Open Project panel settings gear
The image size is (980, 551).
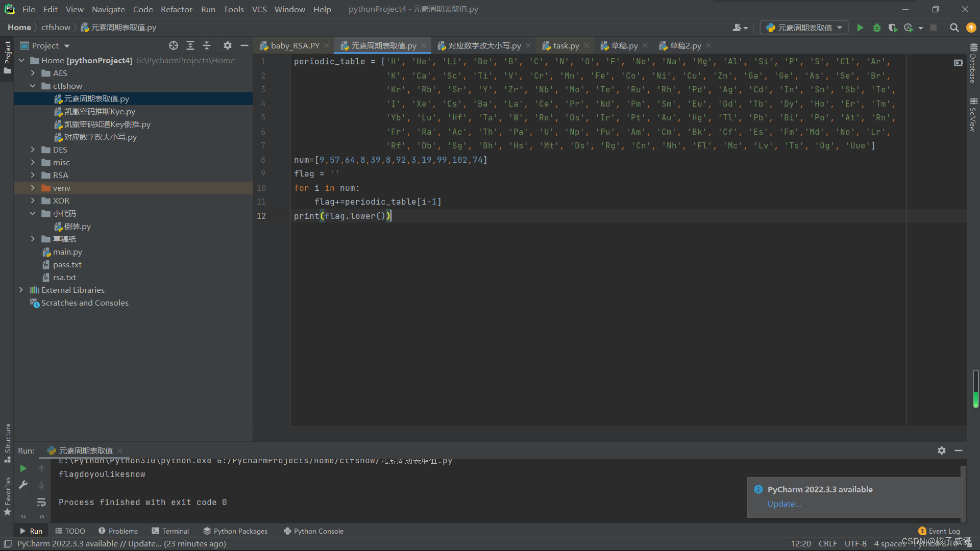(228, 45)
